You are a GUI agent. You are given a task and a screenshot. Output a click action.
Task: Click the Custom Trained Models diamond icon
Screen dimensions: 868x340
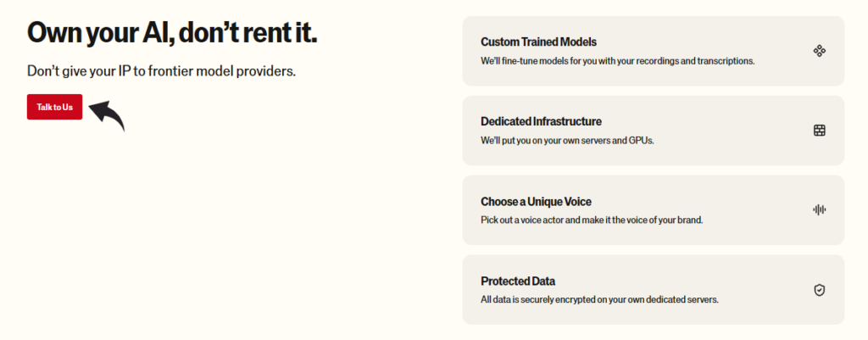819,51
